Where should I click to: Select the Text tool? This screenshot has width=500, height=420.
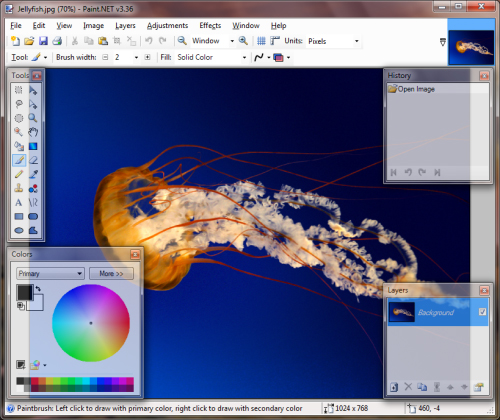19,202
